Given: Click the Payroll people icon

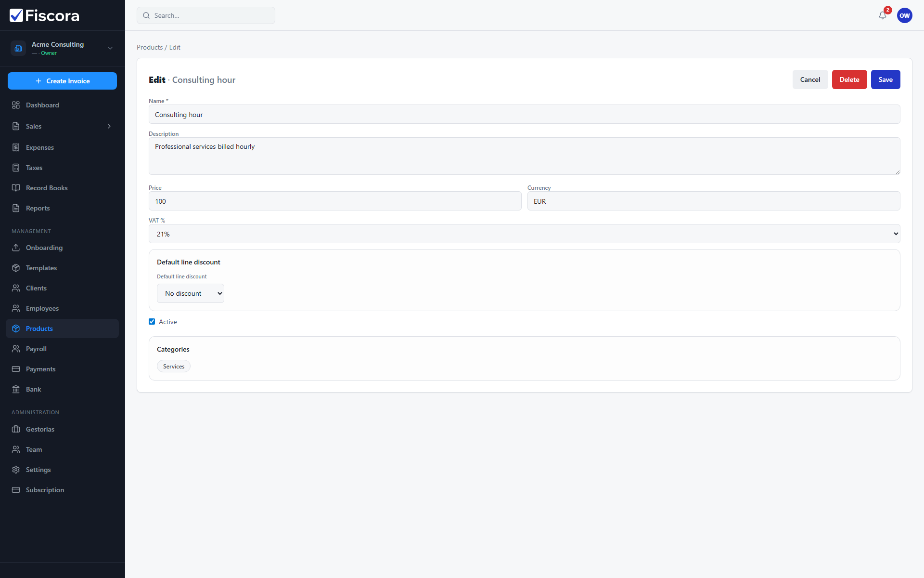Looking at the screenshot, I should (x=16, y=349).
